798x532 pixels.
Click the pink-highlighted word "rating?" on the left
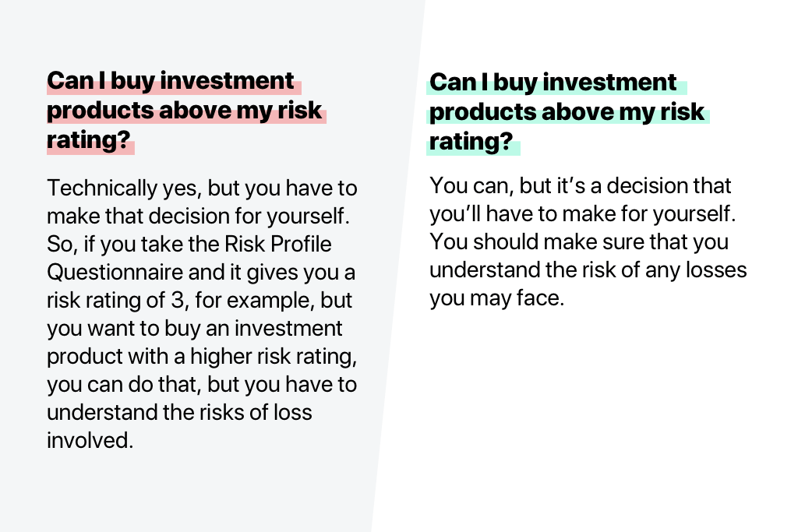click(x=90, y=141)
